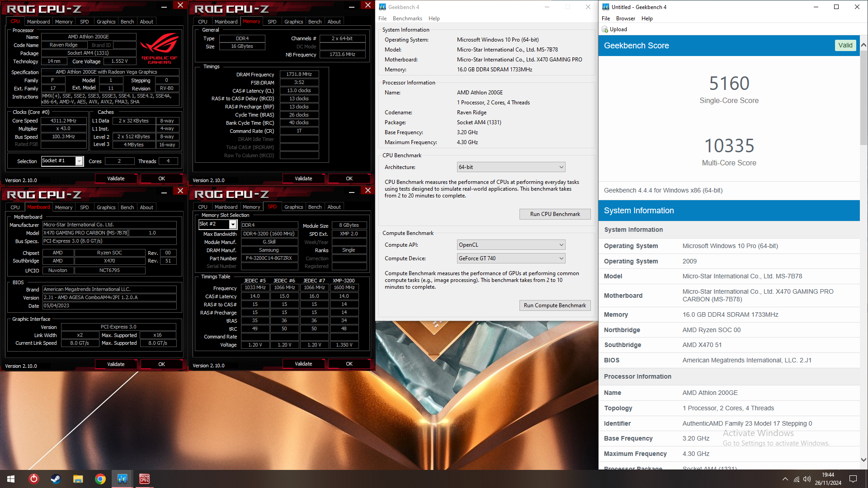
Task: Click Validate in CPU-Z Mainboard window
Action: pyautogui.click(x=116, y=364)
